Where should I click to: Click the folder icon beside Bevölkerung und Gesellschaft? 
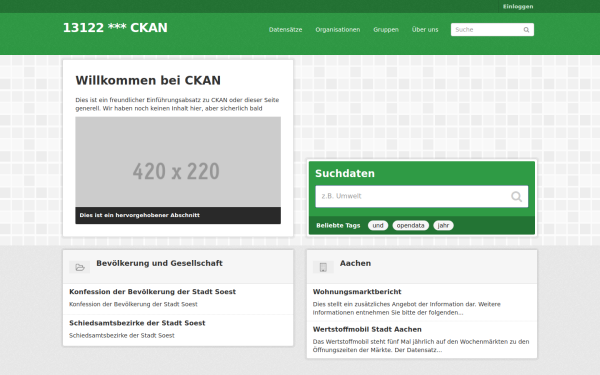coord(80,267)
